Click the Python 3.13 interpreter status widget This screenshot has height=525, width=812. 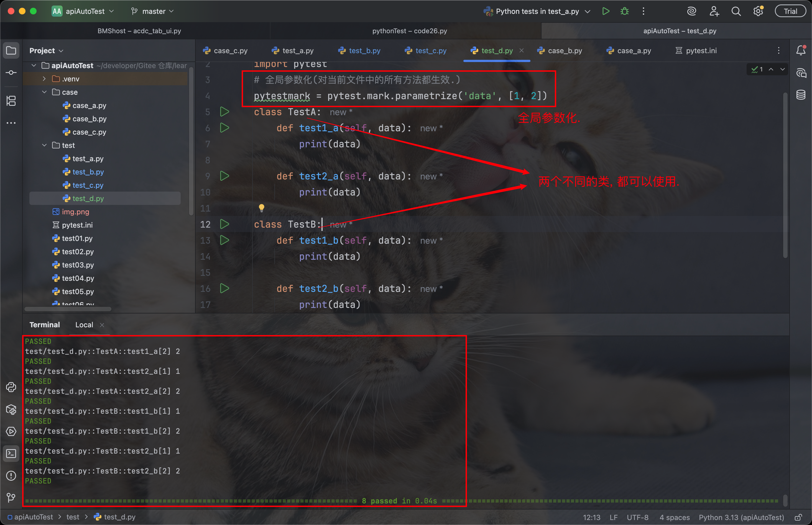pyautogui.click(x=741, y=517)
